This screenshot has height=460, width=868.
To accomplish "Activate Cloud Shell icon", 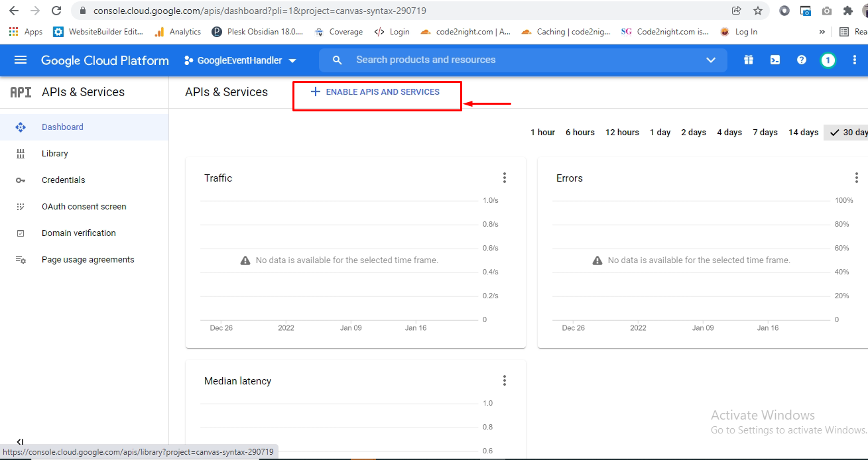I will point(775,60).
